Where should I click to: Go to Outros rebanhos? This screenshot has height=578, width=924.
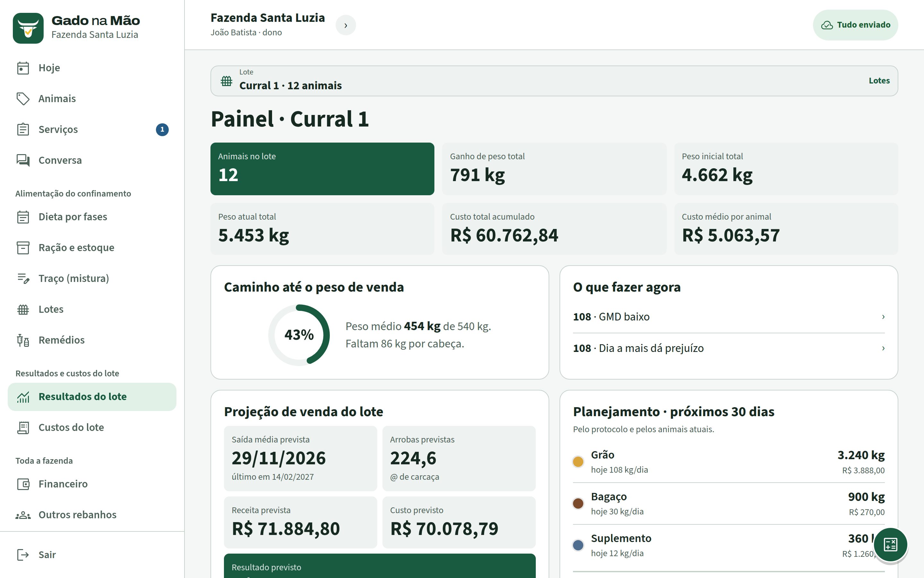[x=92, y=515]
